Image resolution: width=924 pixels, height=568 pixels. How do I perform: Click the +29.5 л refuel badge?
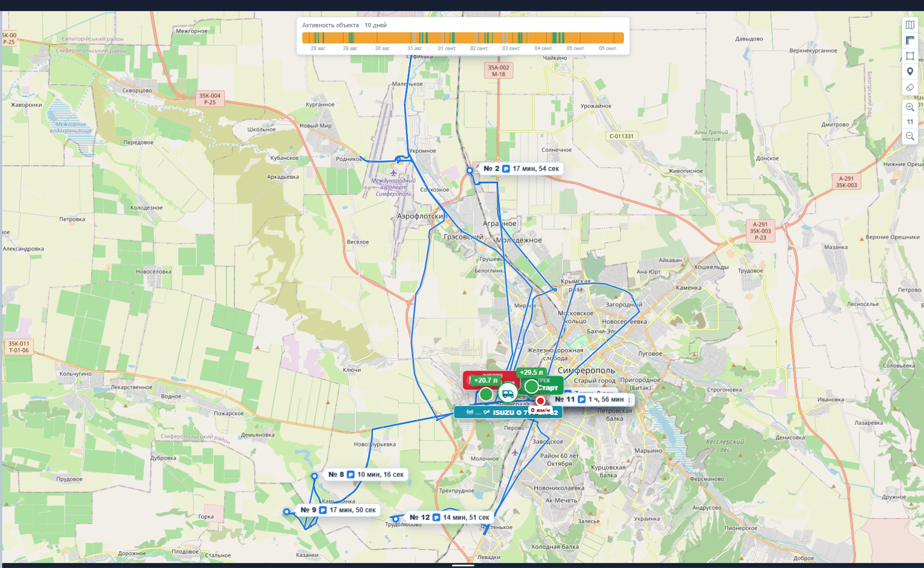click(531, 373)
